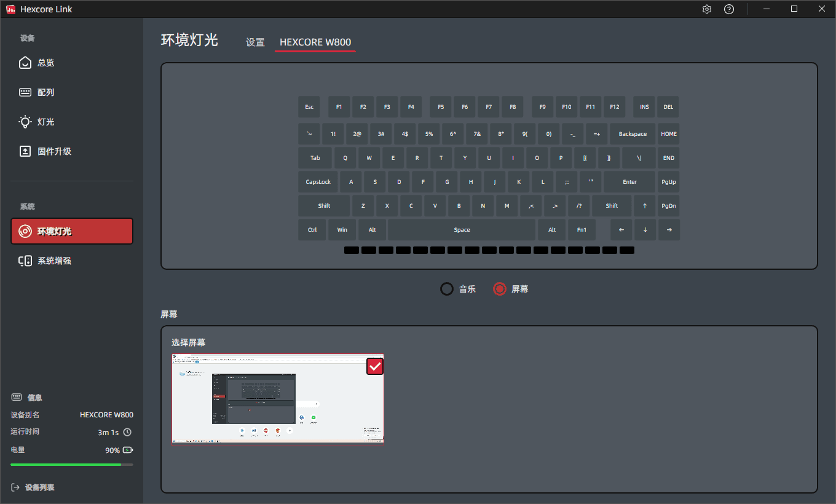
Task: Click the first light bar LED segment
Action: pos(352,250)
